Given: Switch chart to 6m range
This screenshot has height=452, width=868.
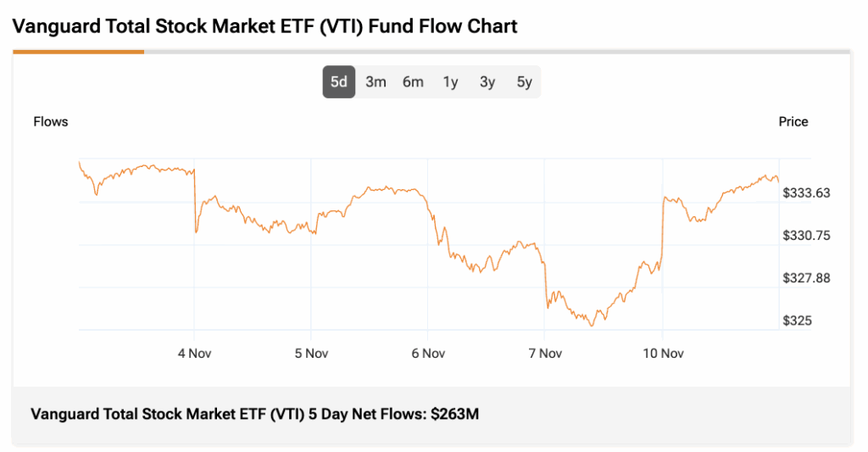Looking at the screenshot, I should tap(413, 82).
